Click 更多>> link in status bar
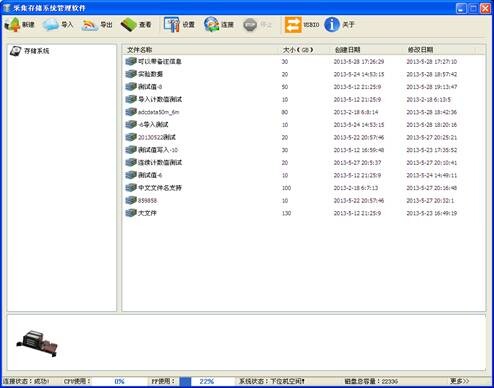 pyautogui.click(x=460, y=381)
